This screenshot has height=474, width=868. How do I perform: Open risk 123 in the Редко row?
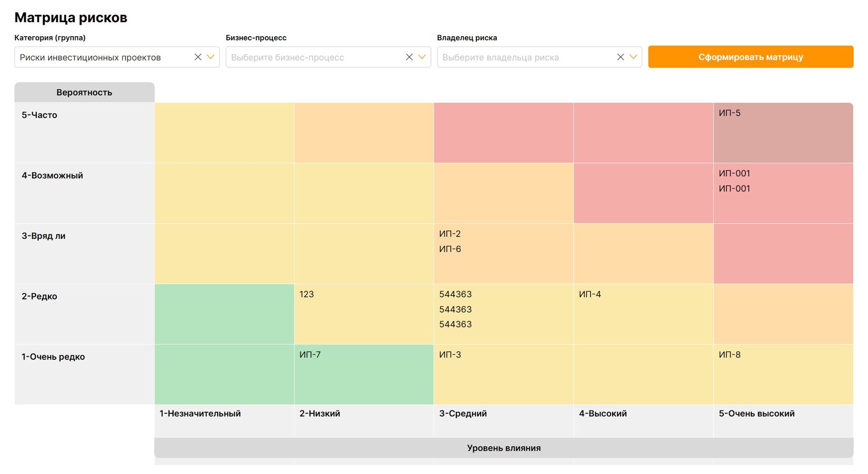coord(306,294)
